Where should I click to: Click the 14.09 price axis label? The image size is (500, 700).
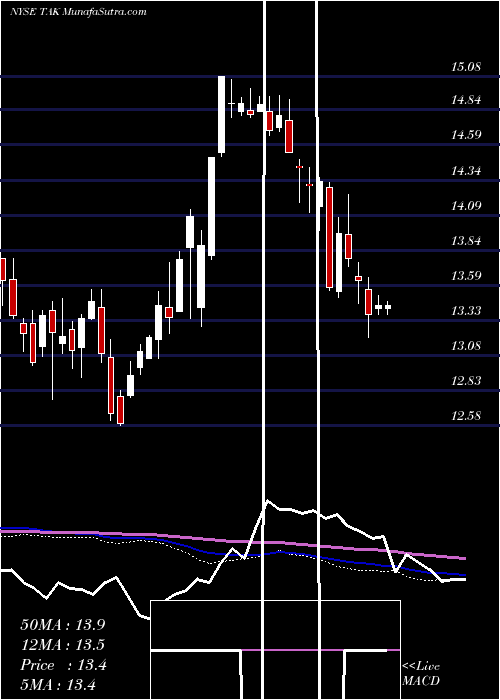(466, 206)
